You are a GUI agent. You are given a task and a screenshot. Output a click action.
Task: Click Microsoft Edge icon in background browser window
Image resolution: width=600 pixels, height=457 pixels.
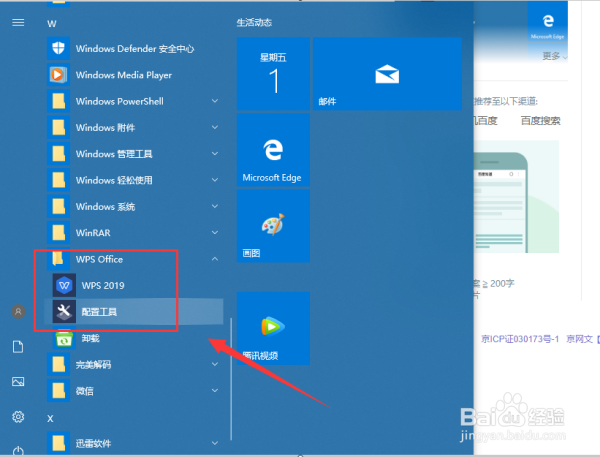tap(548, 22)
